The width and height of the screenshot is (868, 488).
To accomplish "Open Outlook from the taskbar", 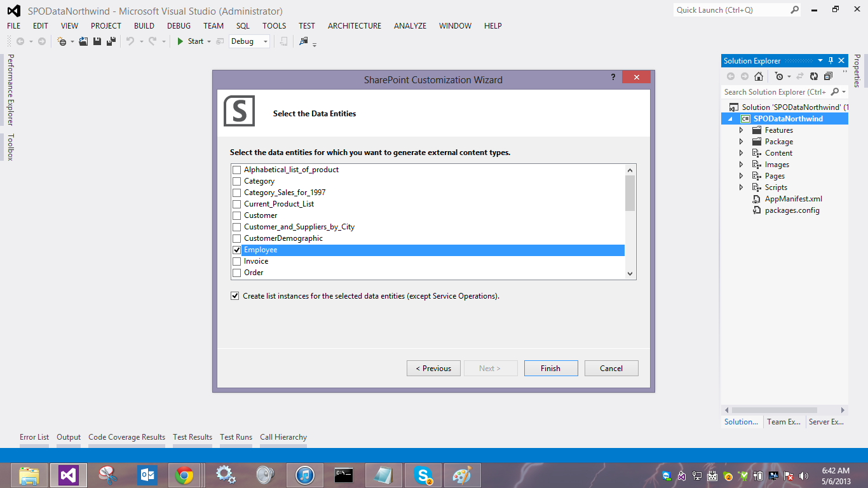I will point(147,475).
